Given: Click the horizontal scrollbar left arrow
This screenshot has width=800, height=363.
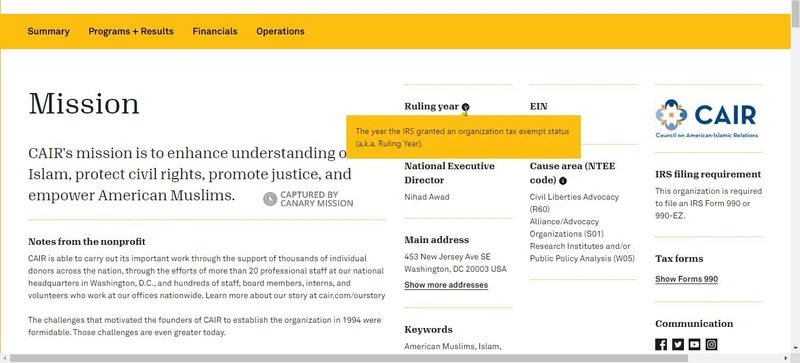Looking at the screenshot, I should (x=4, y=358).
